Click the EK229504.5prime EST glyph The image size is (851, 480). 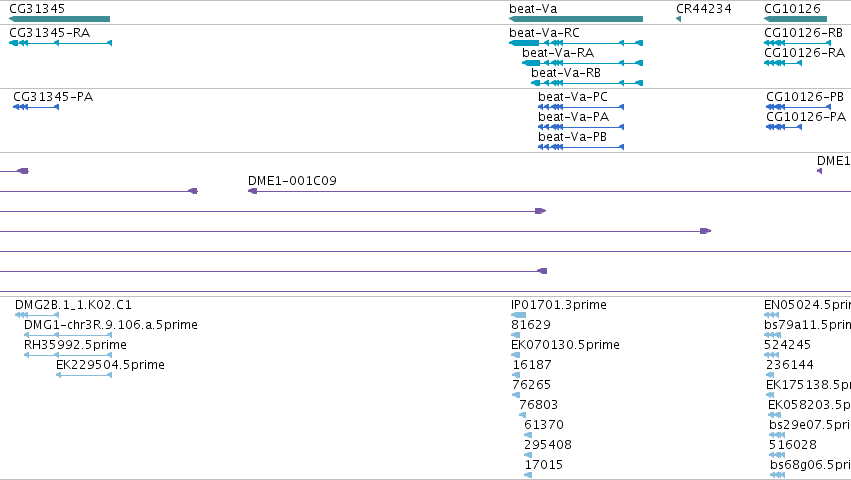tap(84, 375)
